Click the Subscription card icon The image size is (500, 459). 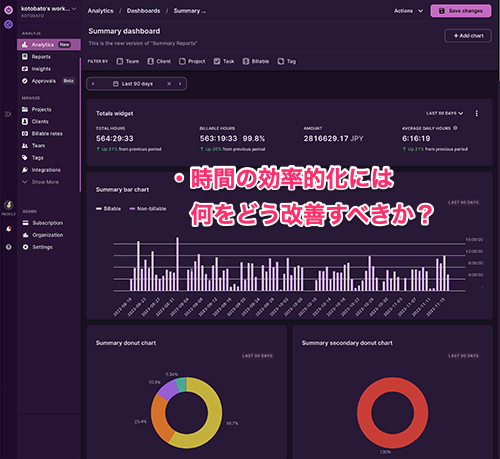click(x=25, y=223)
